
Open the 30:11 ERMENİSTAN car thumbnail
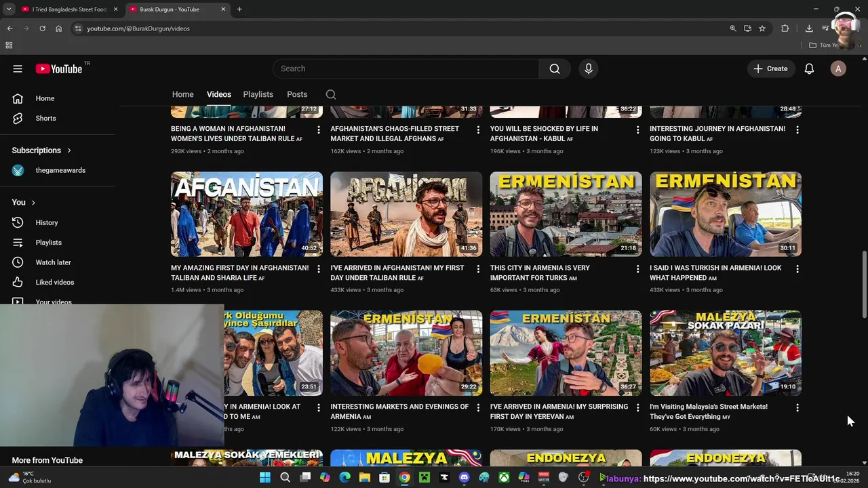(726, 214)
